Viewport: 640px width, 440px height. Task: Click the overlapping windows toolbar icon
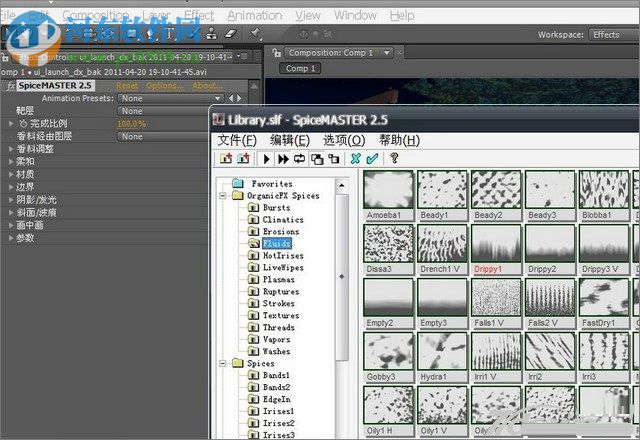click(317, 159)
